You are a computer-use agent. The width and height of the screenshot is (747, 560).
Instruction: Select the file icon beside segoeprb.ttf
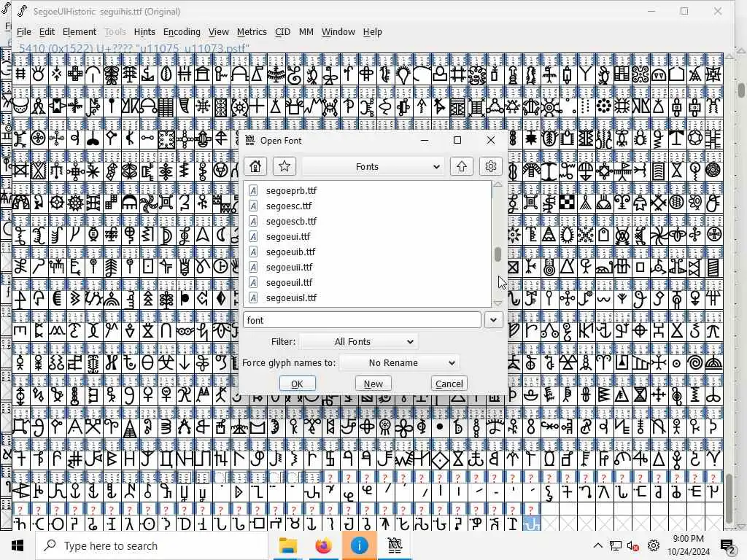point(253,190)
